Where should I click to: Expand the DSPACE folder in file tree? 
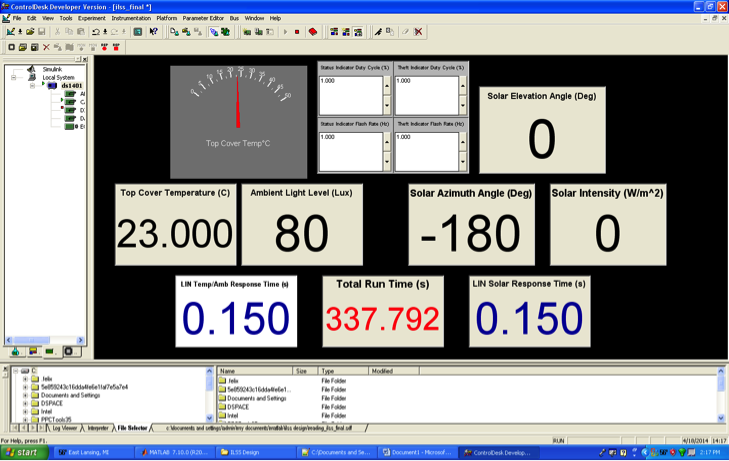pyautogui.click(x=25, y=403)
